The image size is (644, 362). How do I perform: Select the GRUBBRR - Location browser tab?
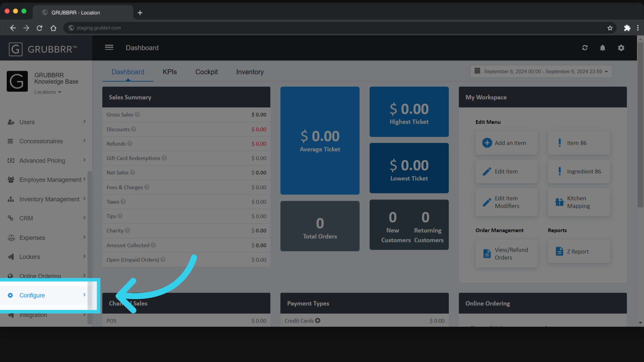tap(83, 13)
